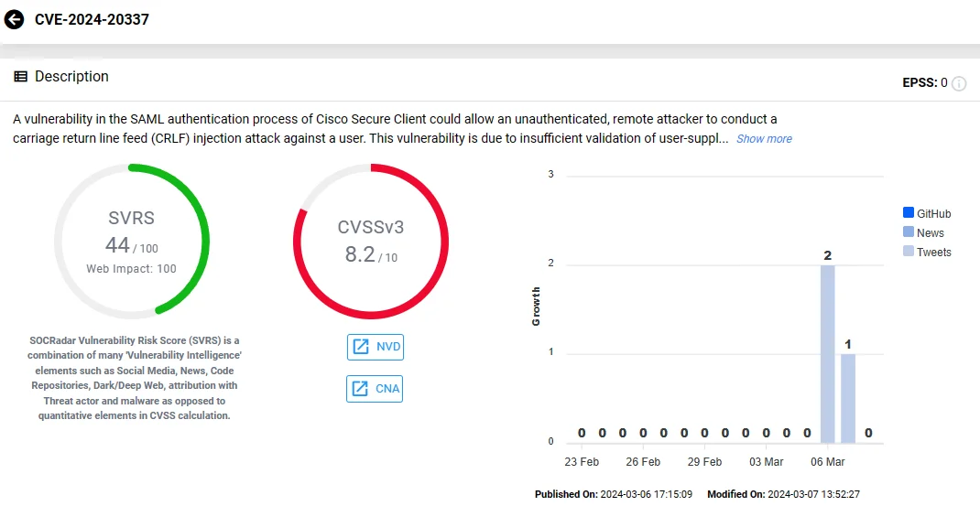Screen dimensions: 980x506
Task: Click the back arrow icon
Action: tap(14, 19)
